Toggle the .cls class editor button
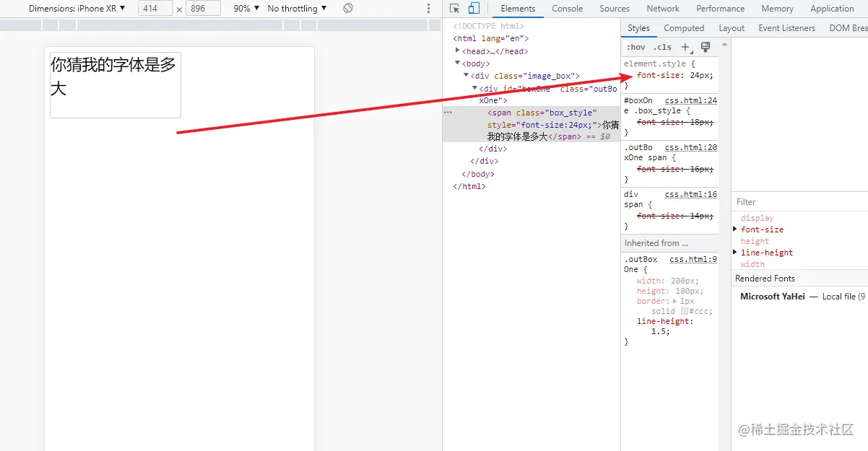This screenshot has height=451, width=868. [662, 48]
